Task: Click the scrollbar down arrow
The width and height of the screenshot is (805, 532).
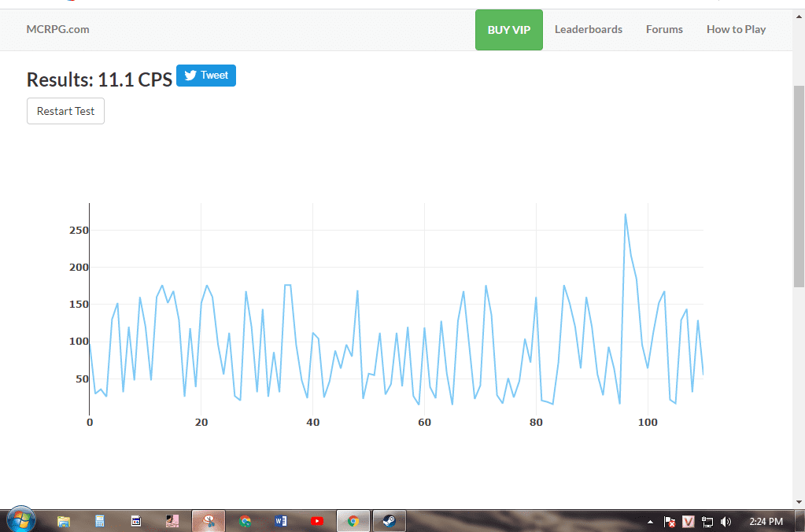Action: 799,502
